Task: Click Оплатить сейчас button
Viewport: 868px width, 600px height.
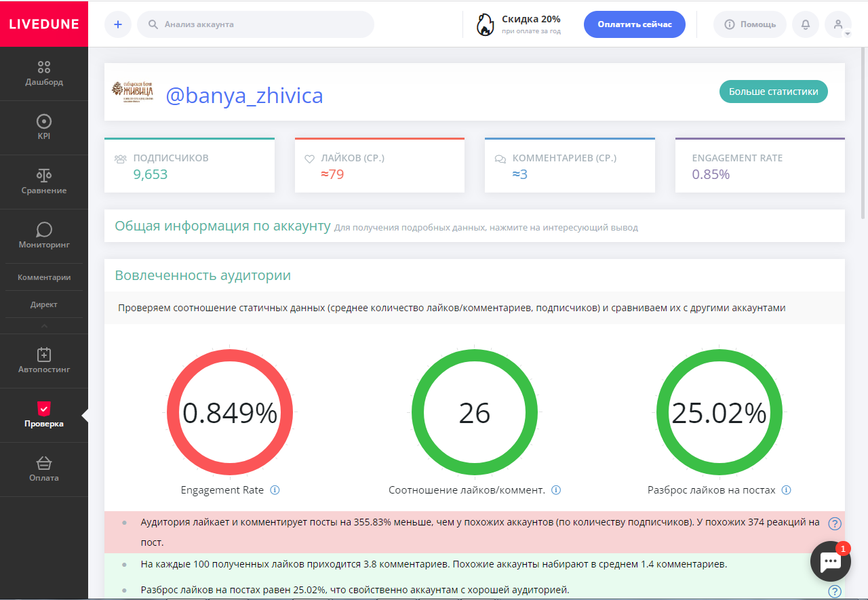Action: coord(635,24)
